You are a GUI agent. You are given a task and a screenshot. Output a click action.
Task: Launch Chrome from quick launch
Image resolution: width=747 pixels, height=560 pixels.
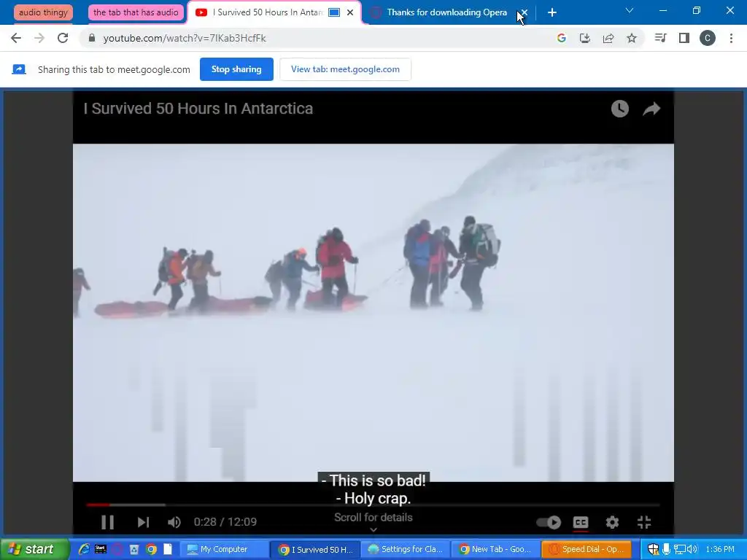(x=152, y=550)
